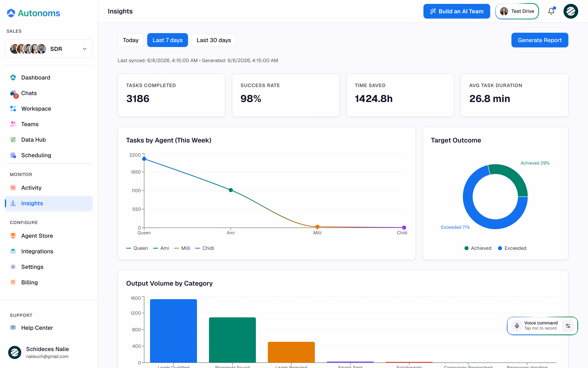The width and height of the screenshot is (588, 368).
Task: Click the Queen data point on line chart
Action: click(x=144, y=159)
